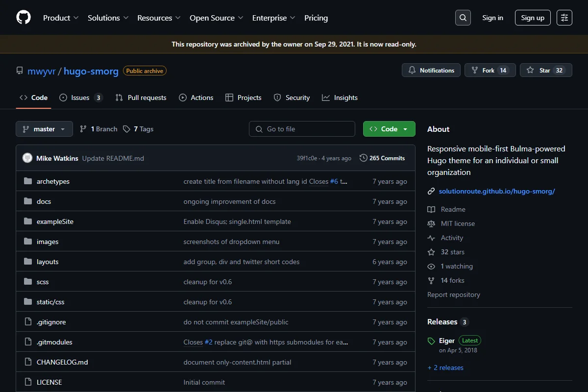Focus the Go to file field

click(302, 129)
